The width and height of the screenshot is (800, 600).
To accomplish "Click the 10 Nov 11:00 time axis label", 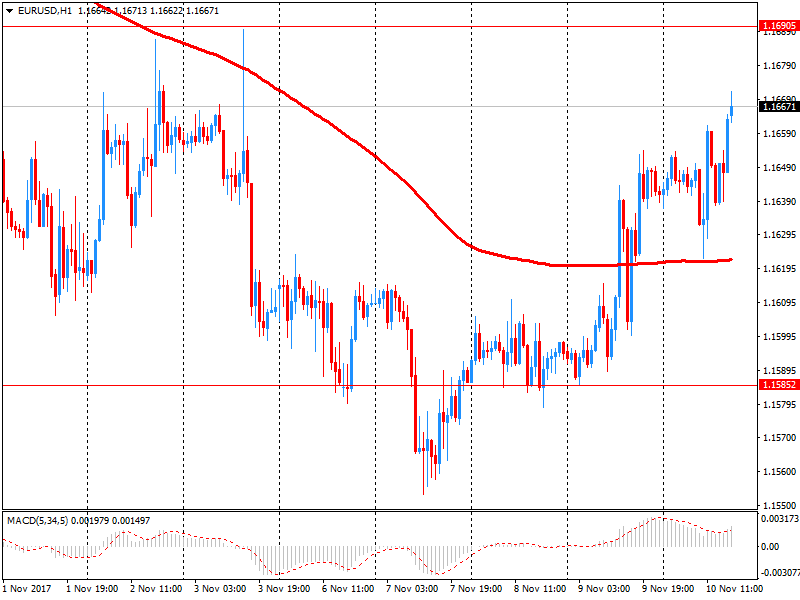I will (734, 588).
